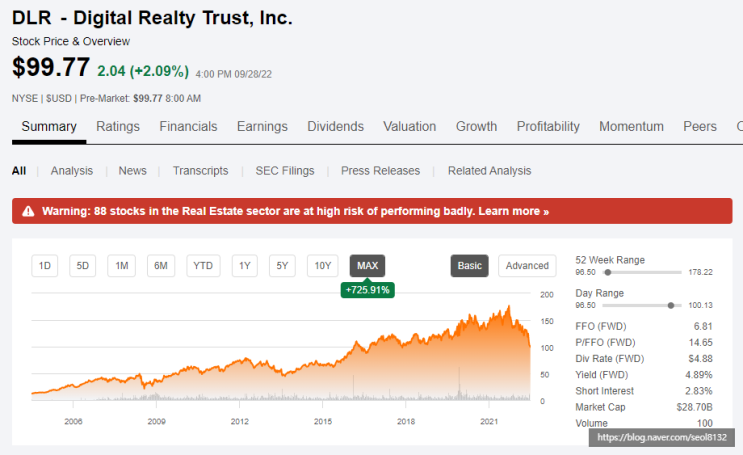The height and width of the screenshot is (455, 743).
Task: Click the price chart peak near 2021
Action: (x=509, y=307)
